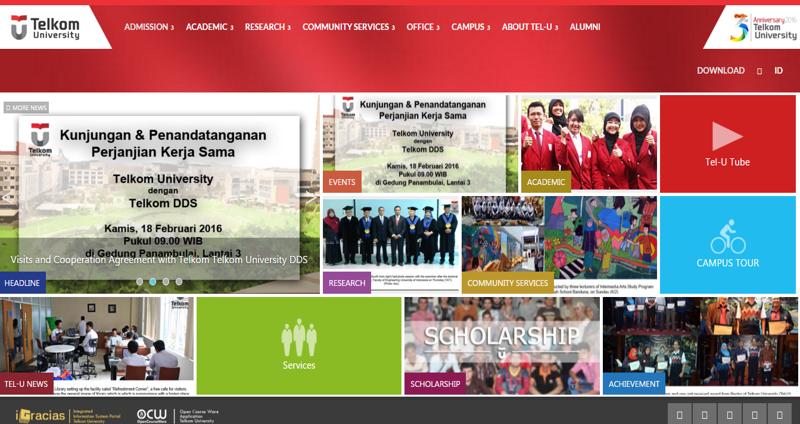
Task: Select the fourth carousel dot
Action: click(179, 281)
